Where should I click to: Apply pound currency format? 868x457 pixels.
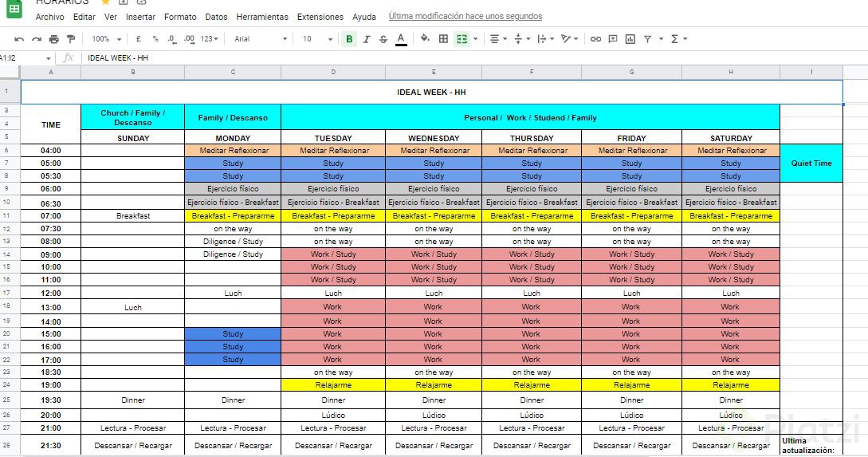pyautogui.click(x=139, y=39)
